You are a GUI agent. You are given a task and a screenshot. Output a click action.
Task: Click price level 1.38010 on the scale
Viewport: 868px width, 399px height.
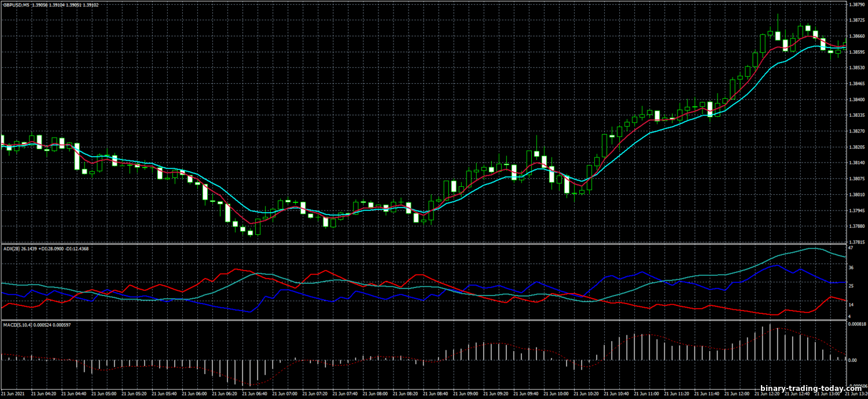point(856,194)
